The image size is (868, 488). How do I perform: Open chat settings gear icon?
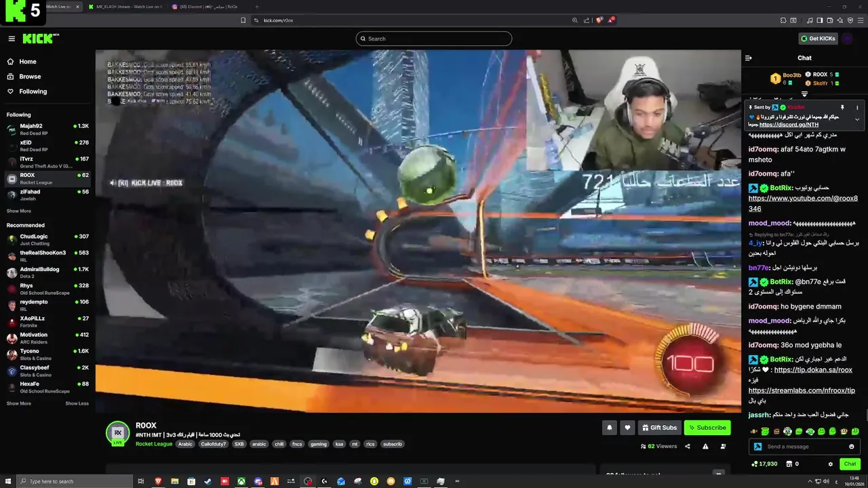point(831,464)
